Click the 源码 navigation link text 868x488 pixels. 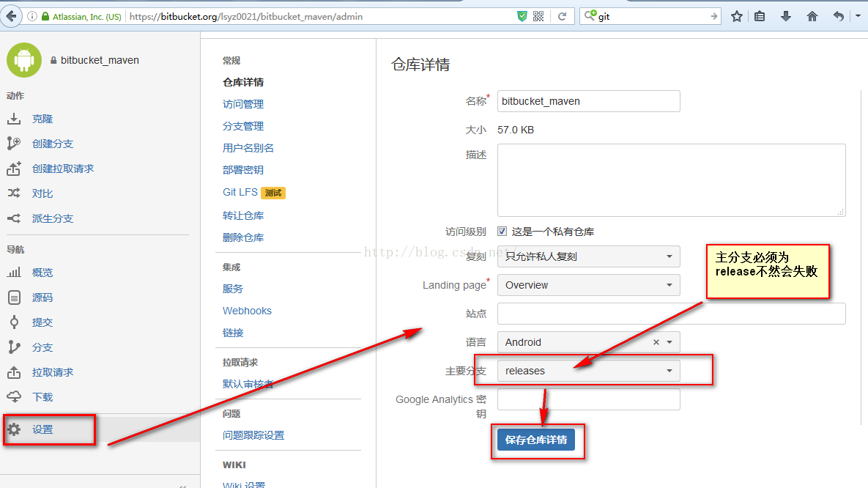42,297
